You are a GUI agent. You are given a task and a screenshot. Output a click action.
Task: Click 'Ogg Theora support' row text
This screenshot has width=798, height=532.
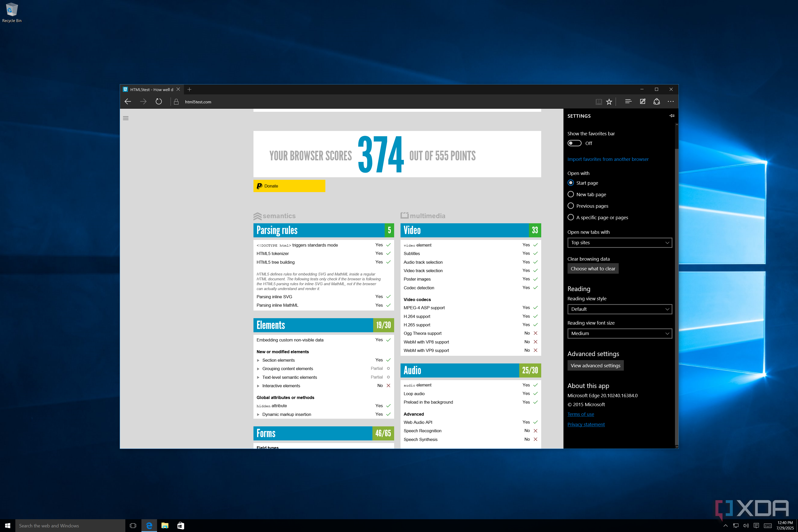tap(423, 333)
